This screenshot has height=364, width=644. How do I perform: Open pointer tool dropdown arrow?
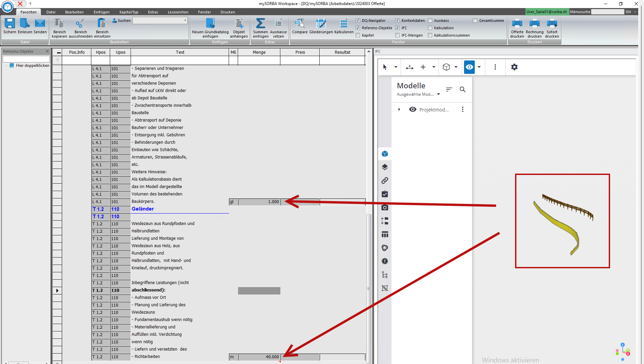click(396, 67)
